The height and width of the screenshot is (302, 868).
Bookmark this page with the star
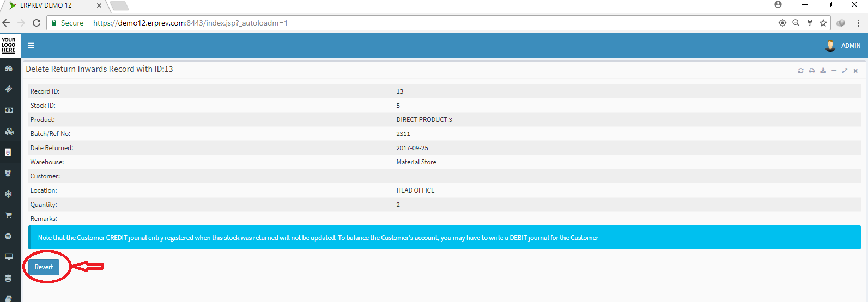tap(823, 23)
